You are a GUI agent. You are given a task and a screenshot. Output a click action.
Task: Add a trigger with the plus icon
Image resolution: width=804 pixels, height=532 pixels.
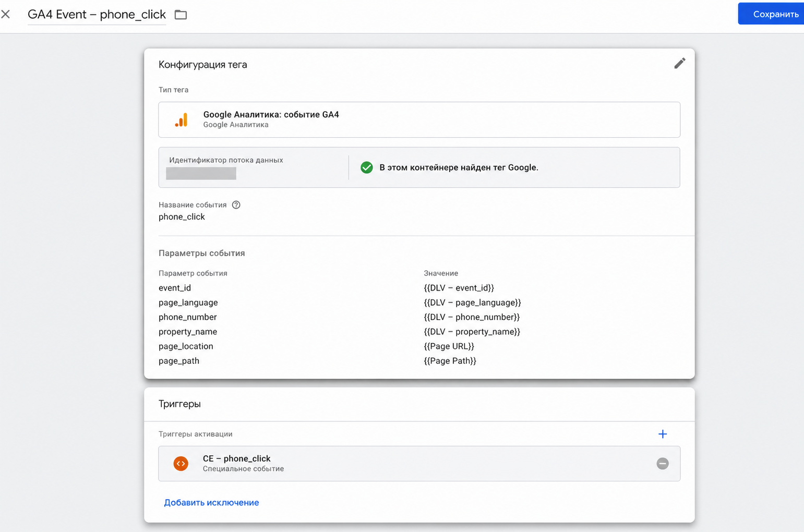tap(663, 434)
